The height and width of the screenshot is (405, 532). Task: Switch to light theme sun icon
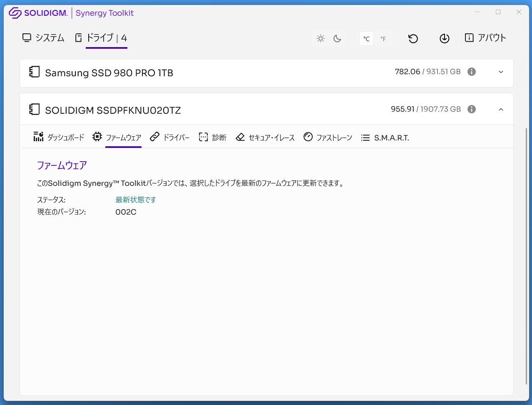tap(321, 39)
